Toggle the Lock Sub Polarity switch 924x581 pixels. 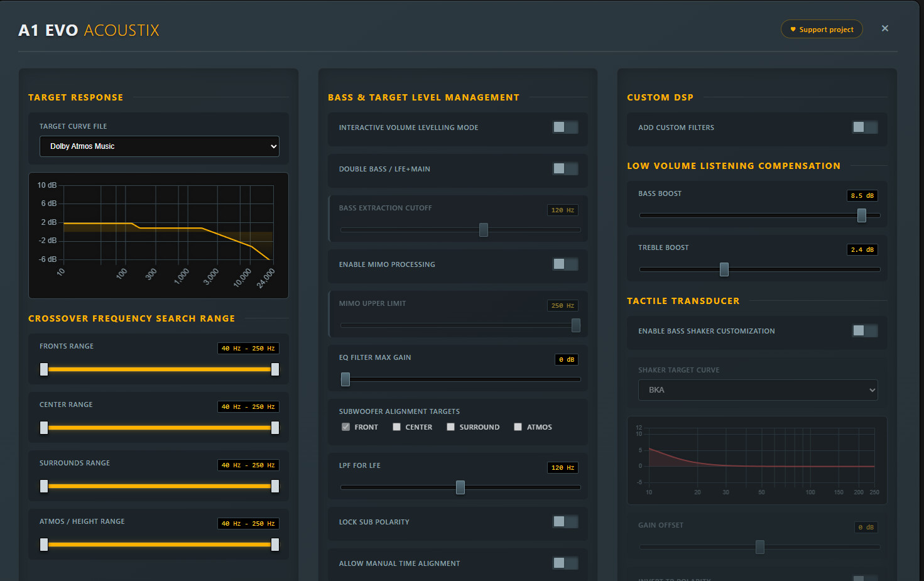click(x=565, y=522)
